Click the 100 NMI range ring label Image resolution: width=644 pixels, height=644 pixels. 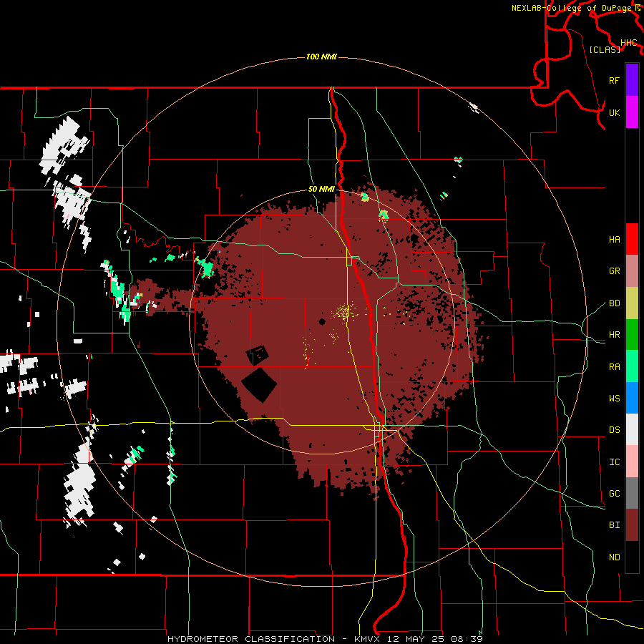tap(321, 57)
